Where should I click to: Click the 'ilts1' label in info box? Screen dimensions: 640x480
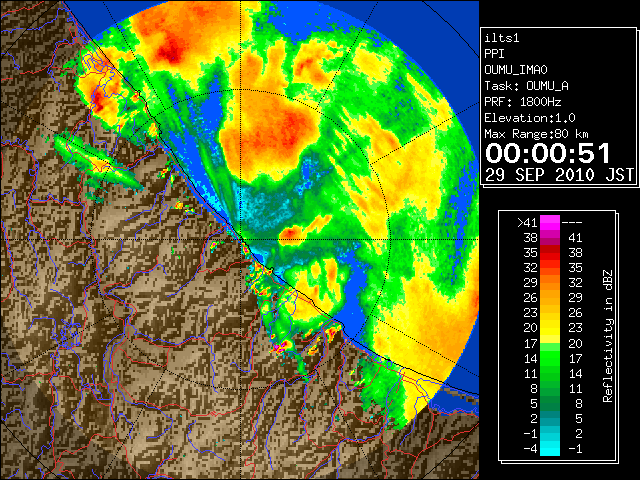pyautogui.click(x=502, y=38)
